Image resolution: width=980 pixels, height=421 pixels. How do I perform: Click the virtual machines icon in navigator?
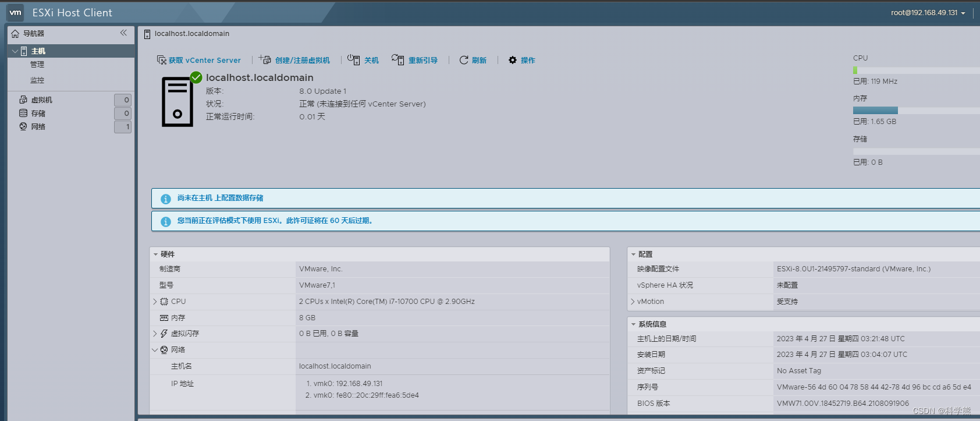(23, 100)
